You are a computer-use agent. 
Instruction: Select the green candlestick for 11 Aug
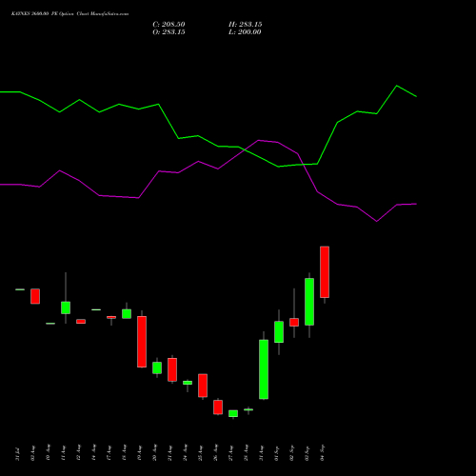point(66,307)
